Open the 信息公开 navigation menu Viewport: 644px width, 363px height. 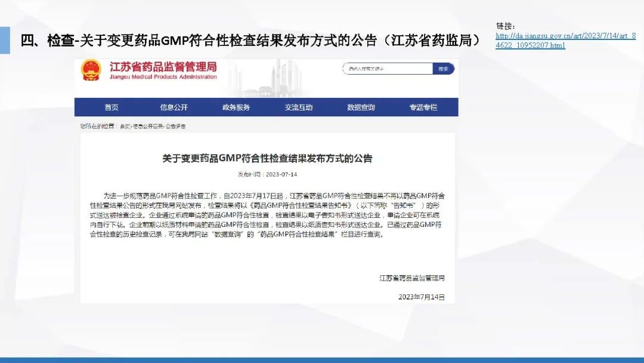[174, 107]
